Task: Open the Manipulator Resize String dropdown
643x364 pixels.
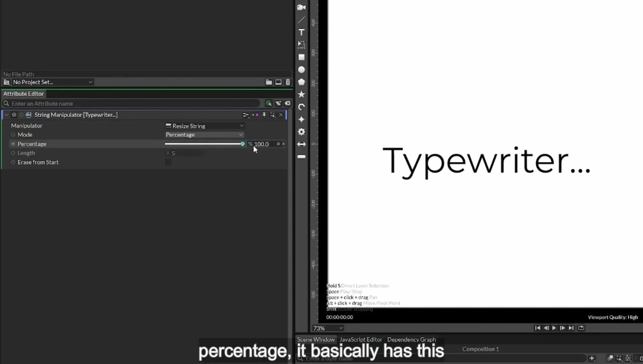Action: pos(205,126)
